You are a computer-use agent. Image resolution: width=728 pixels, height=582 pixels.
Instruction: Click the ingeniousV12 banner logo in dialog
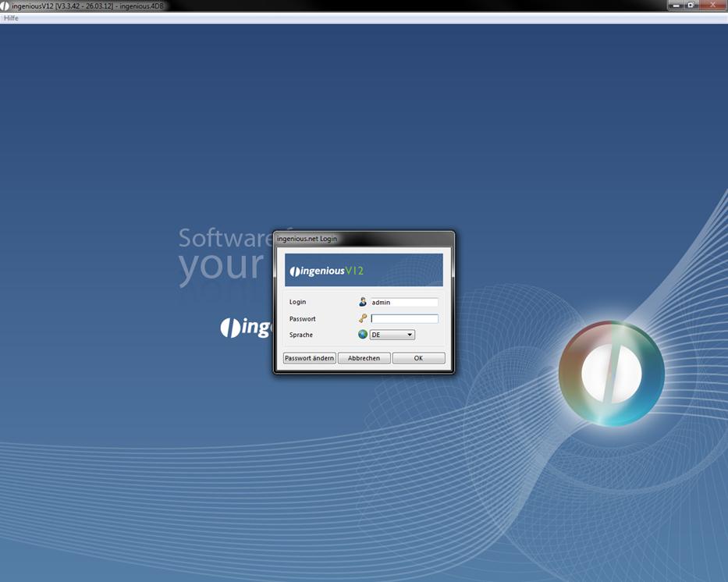click(326, 271)
